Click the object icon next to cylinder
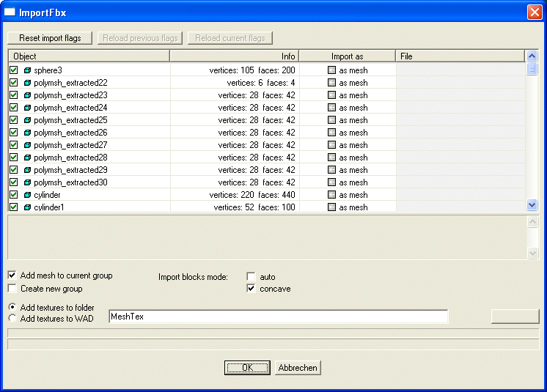 tap(28, 195)
